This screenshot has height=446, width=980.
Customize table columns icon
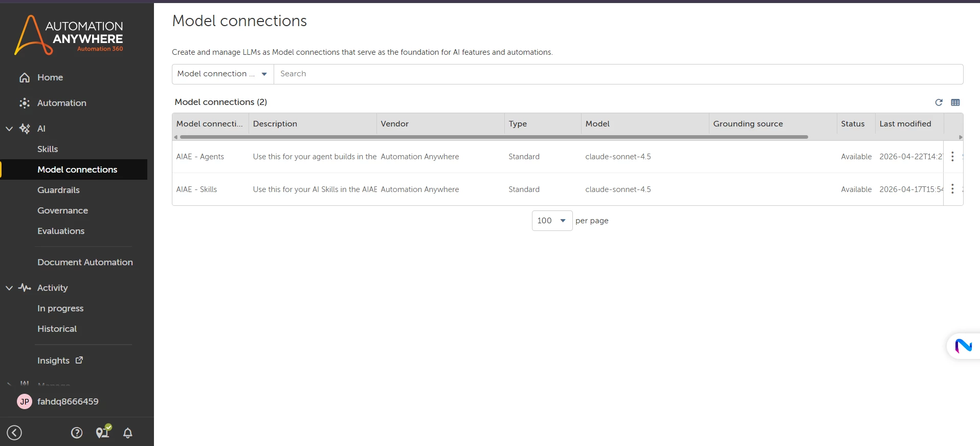(955, 102)
